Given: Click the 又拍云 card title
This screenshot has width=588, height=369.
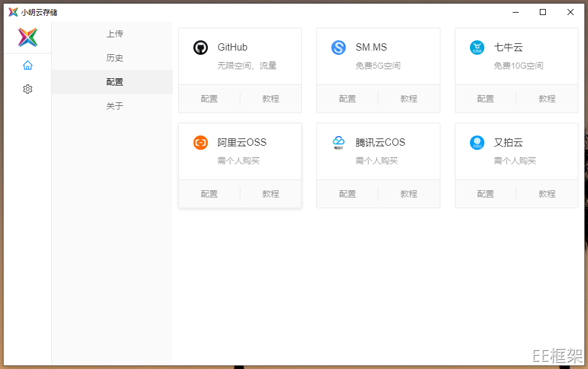Looking at the screenshot, I should (x=508, y=142).
